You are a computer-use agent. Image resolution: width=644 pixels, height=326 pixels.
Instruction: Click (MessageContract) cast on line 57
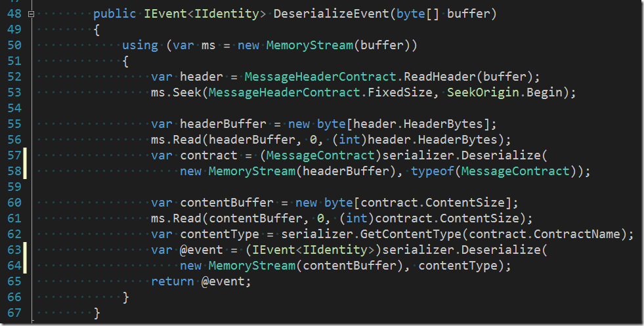coord(320,155)
